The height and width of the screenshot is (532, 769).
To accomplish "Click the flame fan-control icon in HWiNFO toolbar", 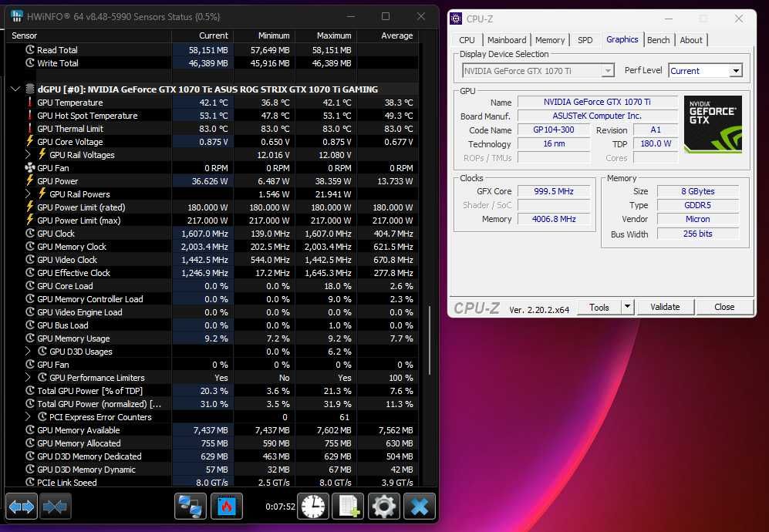I will [x=227, y=507].
